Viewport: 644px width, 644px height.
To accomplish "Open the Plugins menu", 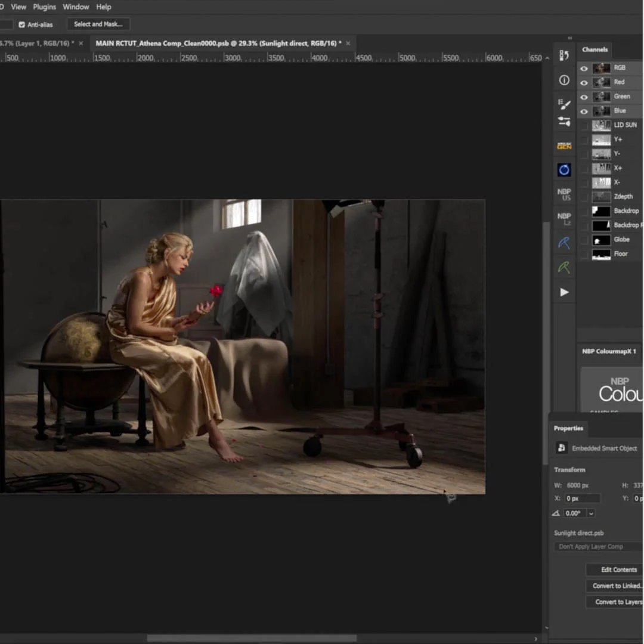I will tap(44, 7).
